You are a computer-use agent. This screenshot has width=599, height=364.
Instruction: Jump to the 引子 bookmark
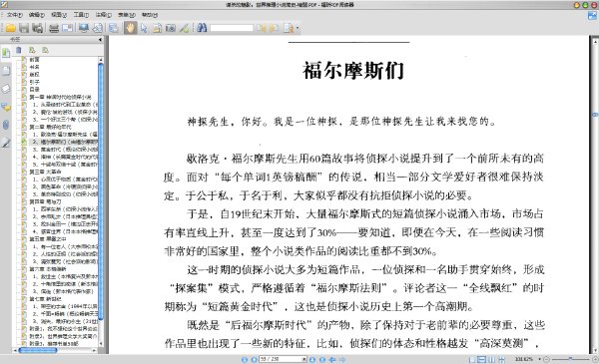coord(34,82)
